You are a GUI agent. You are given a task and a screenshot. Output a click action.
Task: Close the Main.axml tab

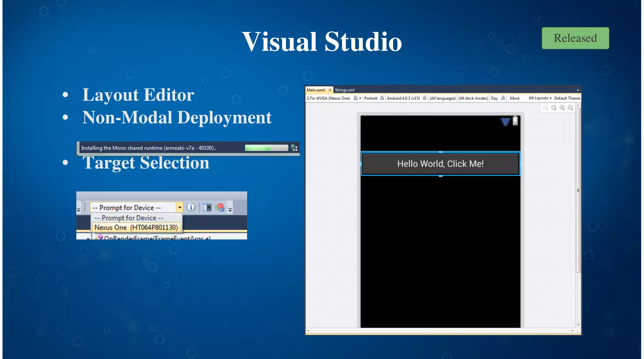[x=330, y=90]
